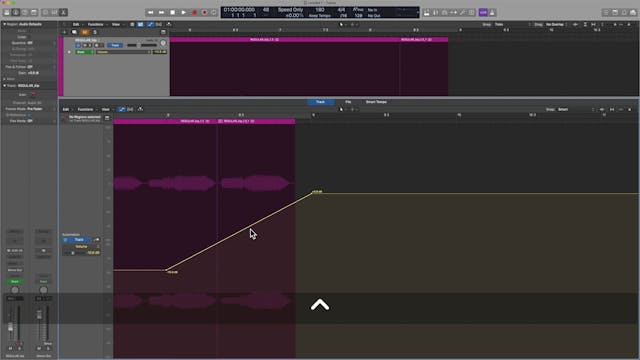Open green Read automation dropdown in track lane
This screenshot has width=640, height=360.
(84, 52)
